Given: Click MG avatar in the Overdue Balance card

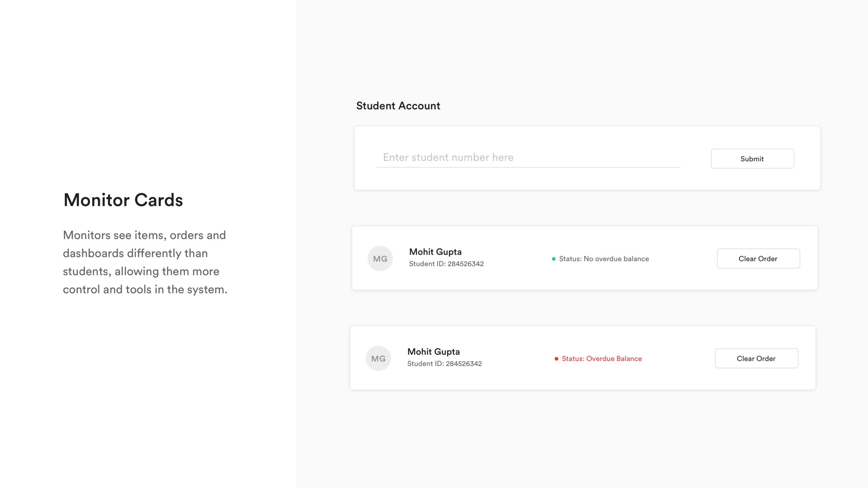Looking at the screenshot, I should [x=378, y=358].
